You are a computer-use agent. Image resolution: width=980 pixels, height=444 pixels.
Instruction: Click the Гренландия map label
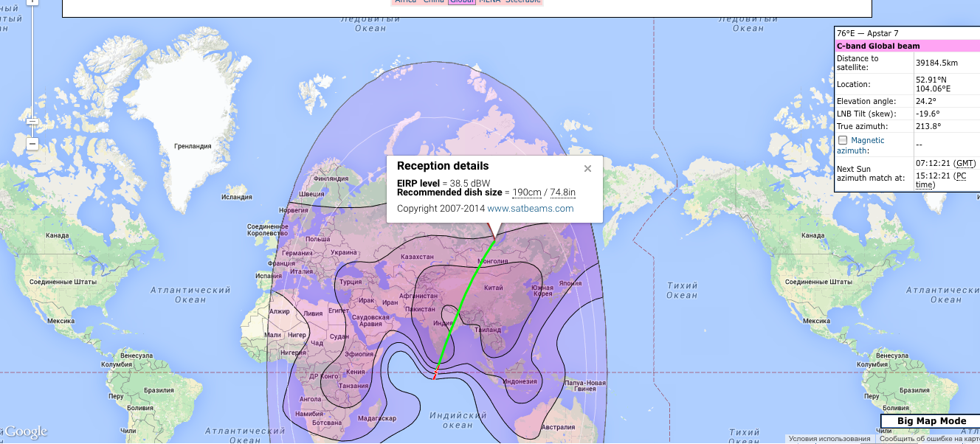(x=193, y=146)
